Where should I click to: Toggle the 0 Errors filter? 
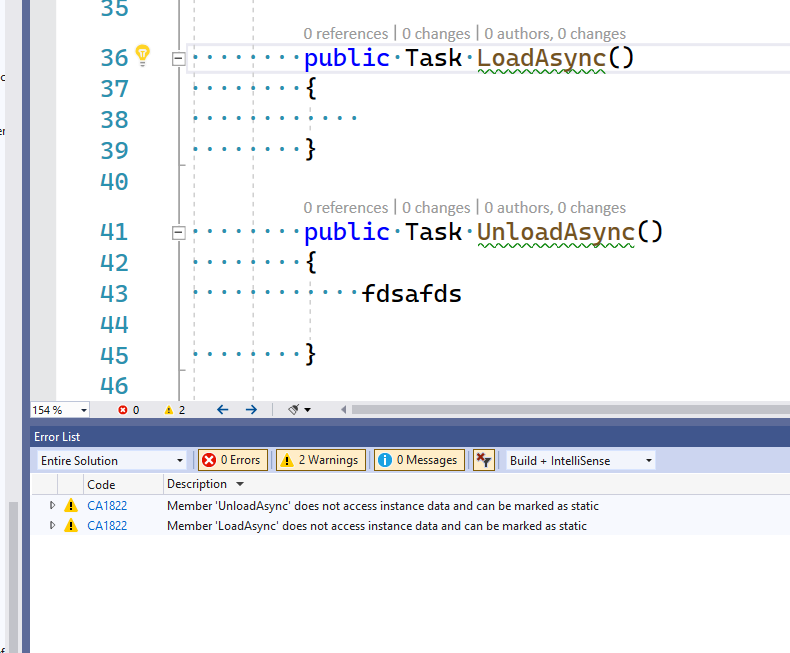233,460
